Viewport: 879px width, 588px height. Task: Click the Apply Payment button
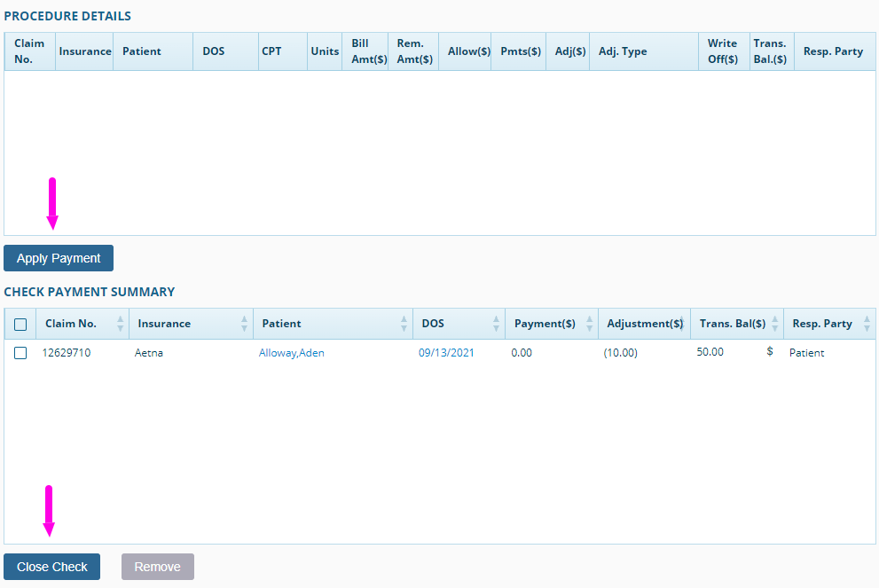tap(59, 258)
